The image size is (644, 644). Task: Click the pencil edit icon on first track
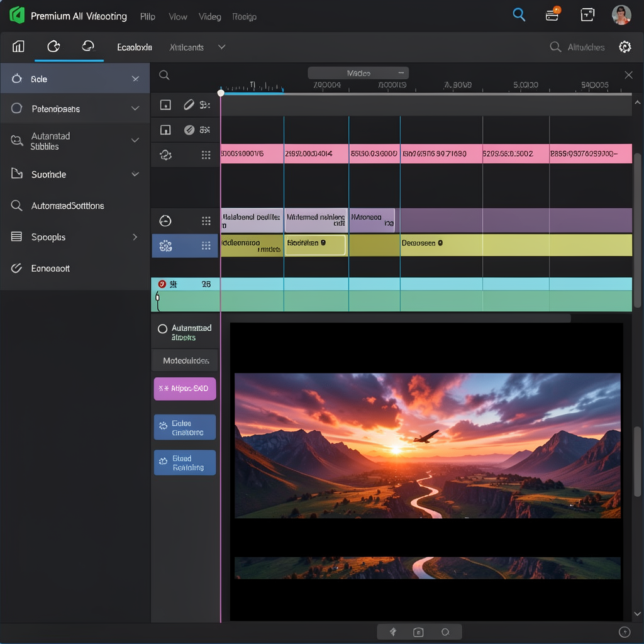[189, 105]
